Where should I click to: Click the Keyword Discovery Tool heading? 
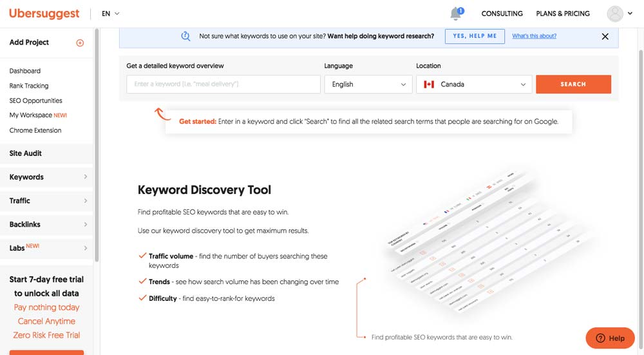[x=204, y=190]
